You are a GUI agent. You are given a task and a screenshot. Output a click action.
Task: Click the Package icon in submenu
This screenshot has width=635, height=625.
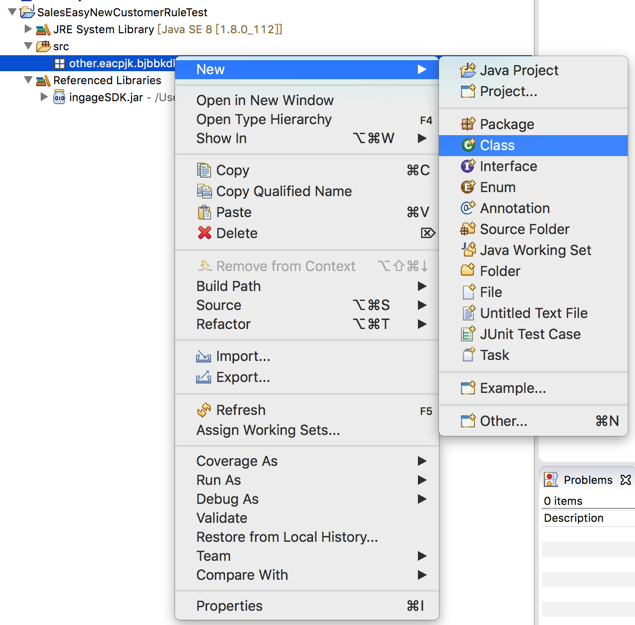pos(468,124)
